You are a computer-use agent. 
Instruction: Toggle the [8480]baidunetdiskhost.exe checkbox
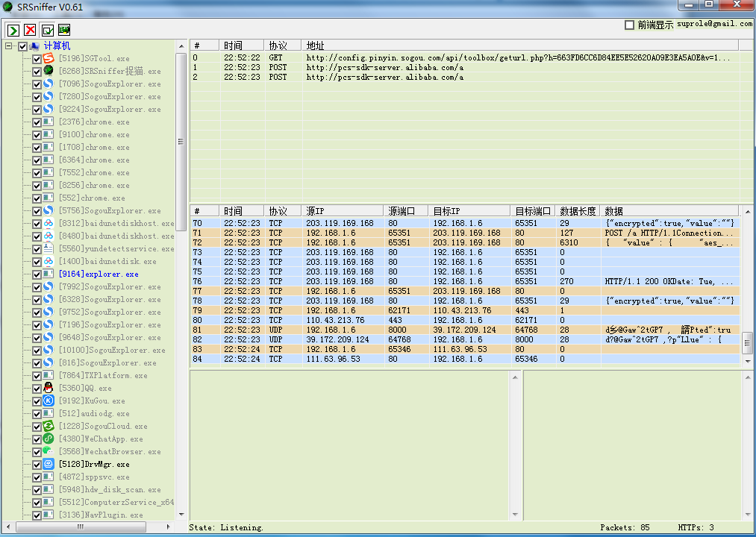[37, 236]
